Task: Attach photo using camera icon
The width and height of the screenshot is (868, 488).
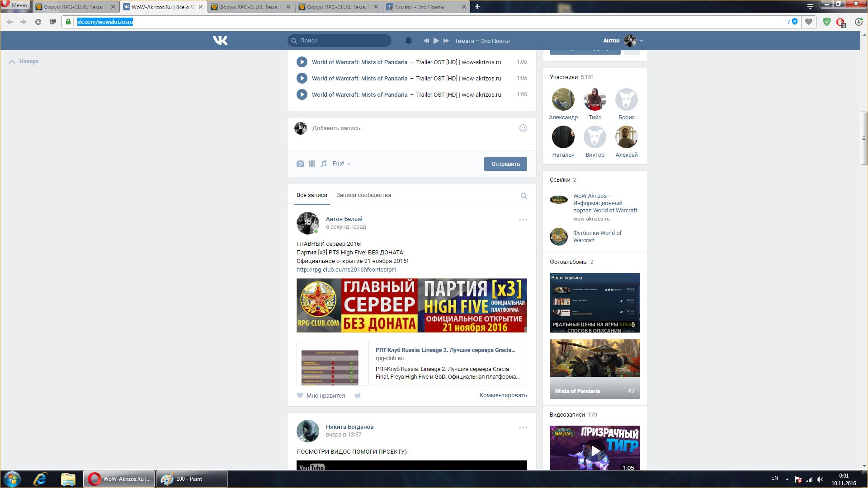Action: coord(300,164)
